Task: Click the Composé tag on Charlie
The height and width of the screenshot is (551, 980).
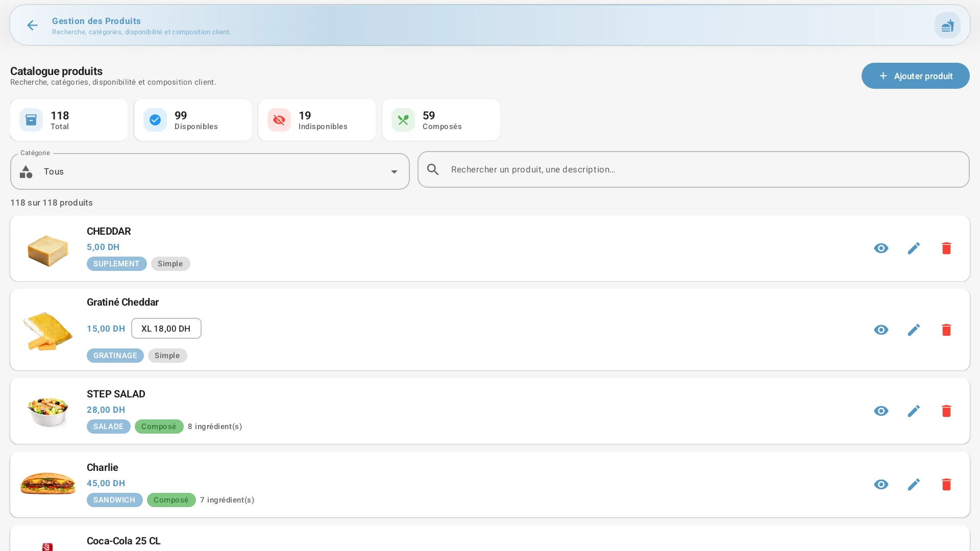Action: coord(171,500)
